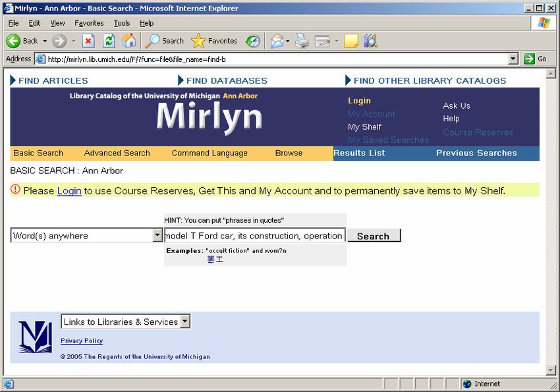Switch to the Basic Search tab

click(x=38, y=153)
